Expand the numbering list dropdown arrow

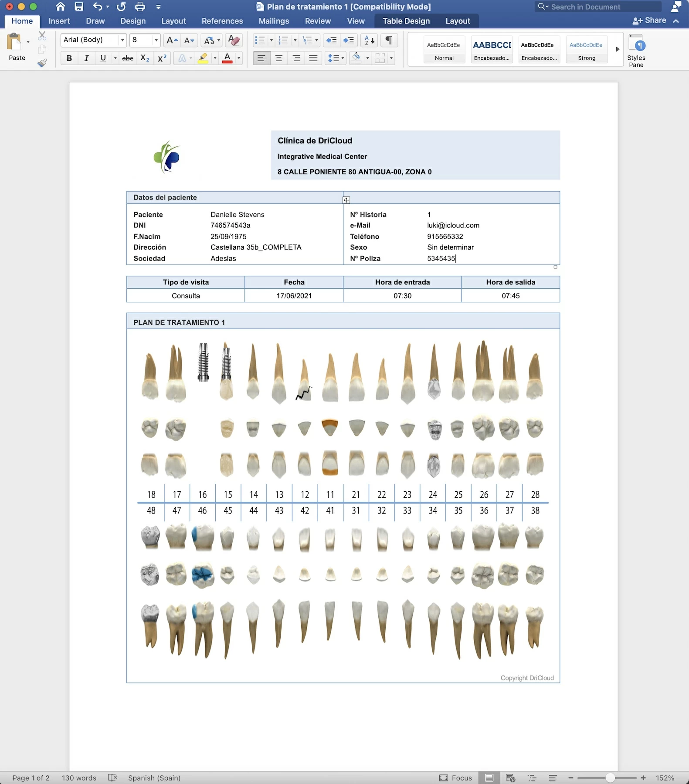295,40
